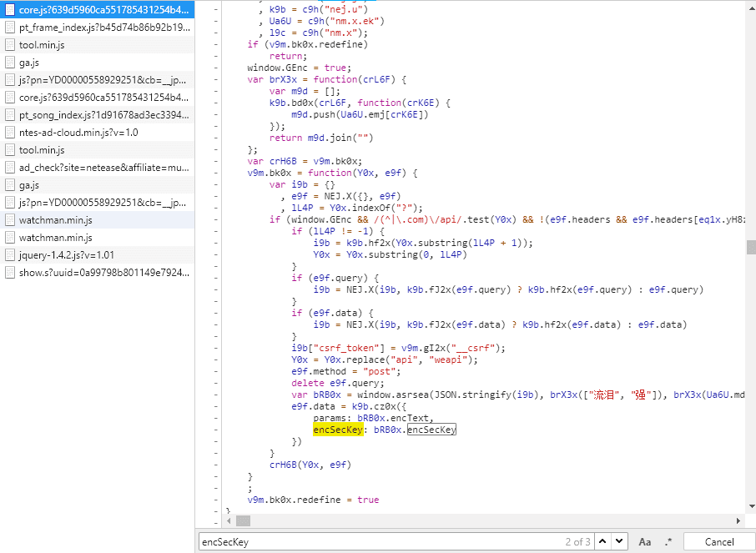
Task: Click the pt_frame_index.js file icon
Action: (x=10, y=28)
